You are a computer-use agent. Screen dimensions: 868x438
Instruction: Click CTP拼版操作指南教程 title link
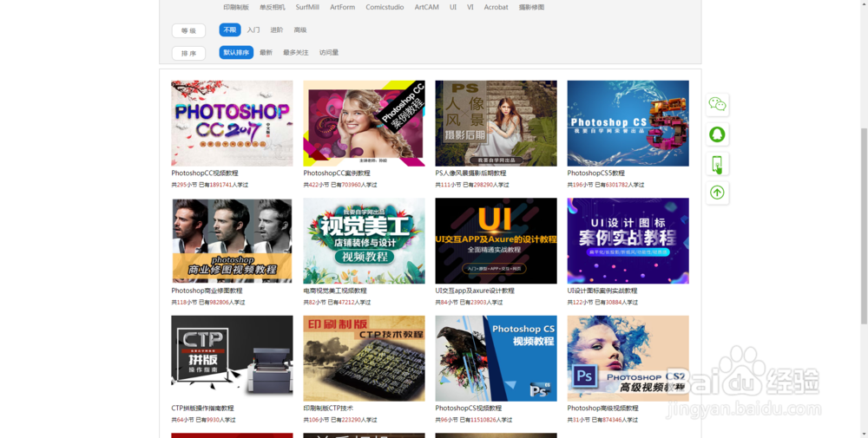click(202, 409)
